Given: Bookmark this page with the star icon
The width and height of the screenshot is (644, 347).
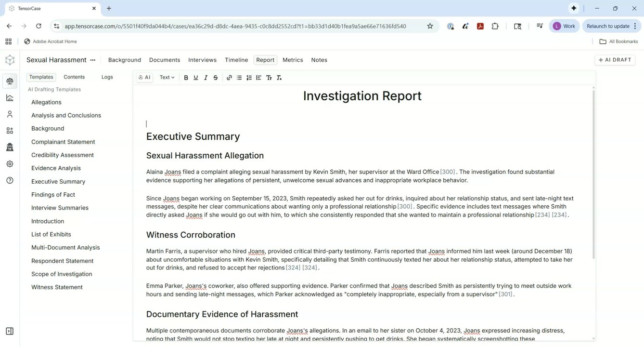Looking at the screenshot, I should (430, 26).
